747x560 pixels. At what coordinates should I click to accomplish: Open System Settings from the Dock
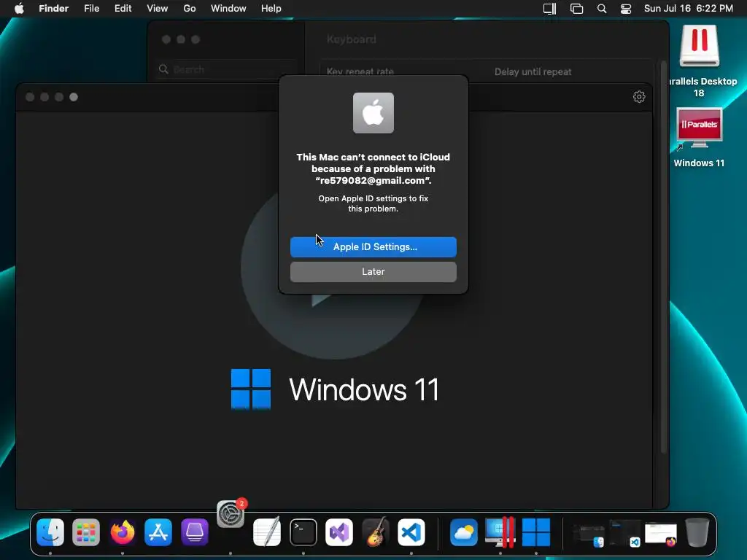[x=231, y=514]
